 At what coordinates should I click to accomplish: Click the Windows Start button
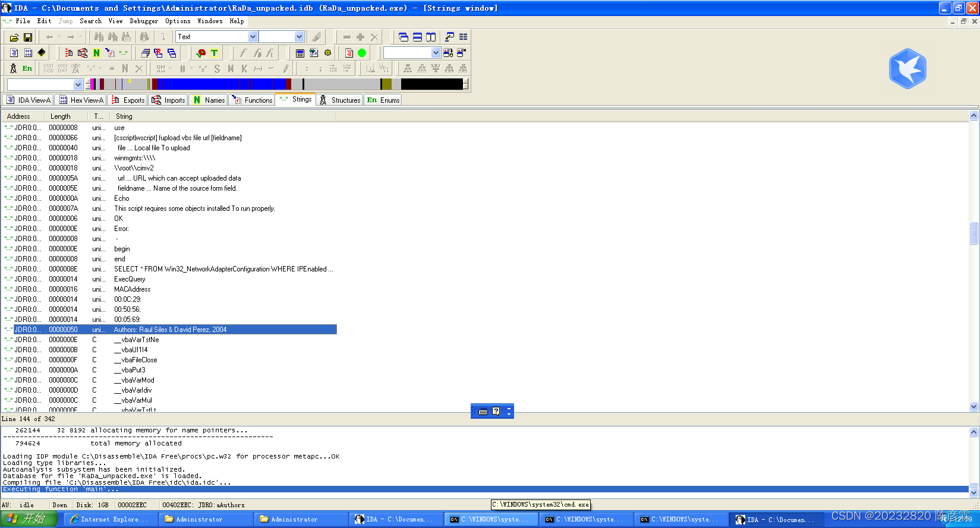coord(29,519)
